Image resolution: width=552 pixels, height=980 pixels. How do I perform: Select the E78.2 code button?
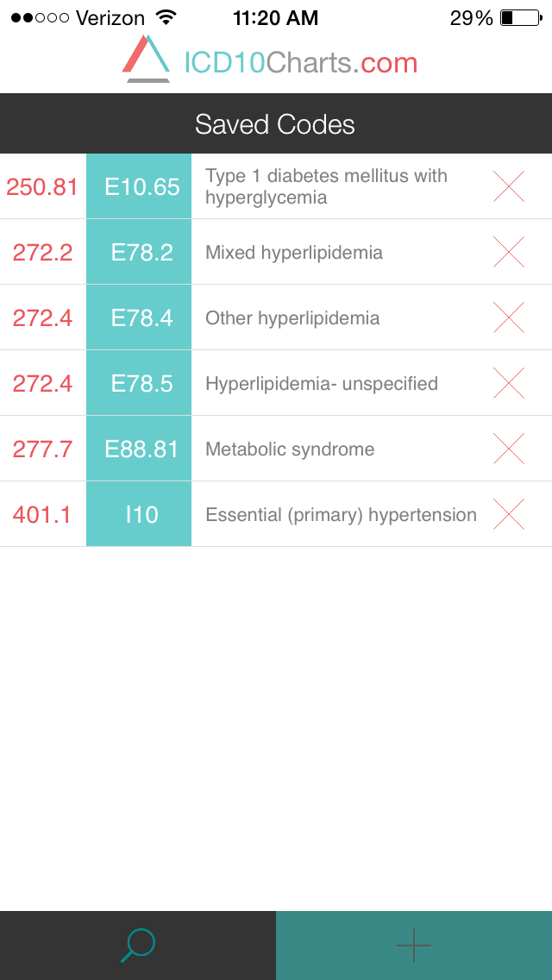[138, 252]
